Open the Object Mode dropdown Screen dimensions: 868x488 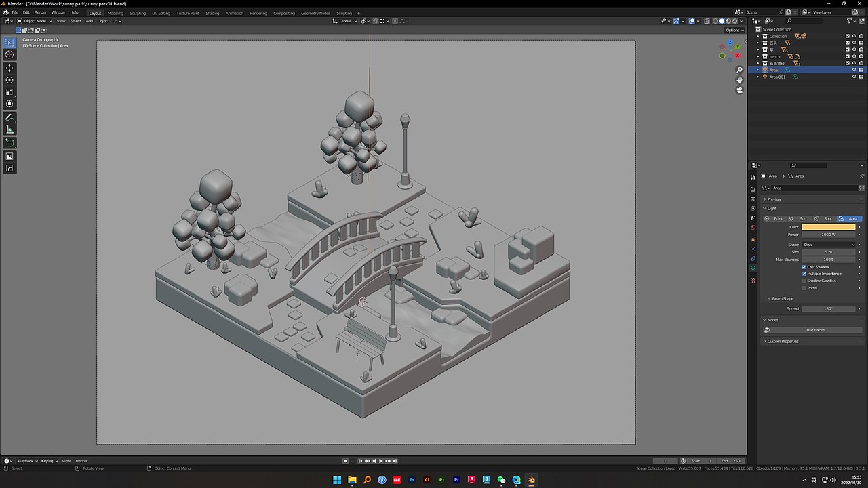33,21
